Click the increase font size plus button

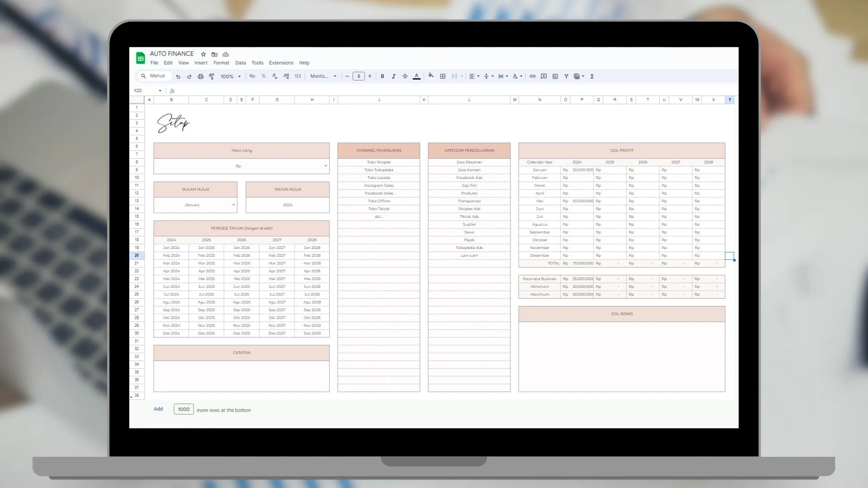[370, 76]
